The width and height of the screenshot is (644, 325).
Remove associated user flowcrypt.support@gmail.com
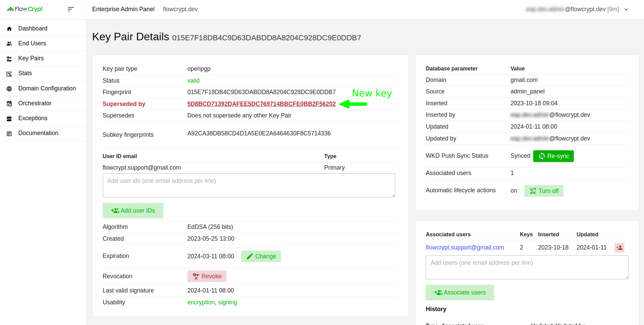coord(620,248)
